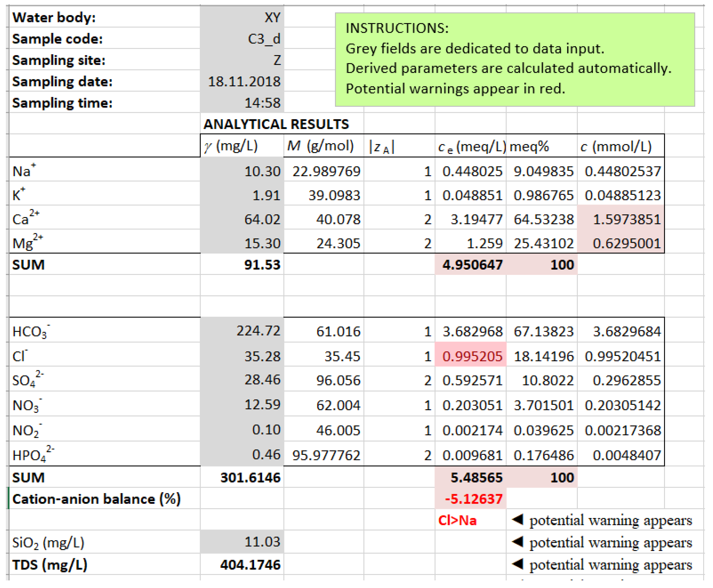
Task: Click the Cl- concentration input 35.28
Action: [x=242, y=356]
